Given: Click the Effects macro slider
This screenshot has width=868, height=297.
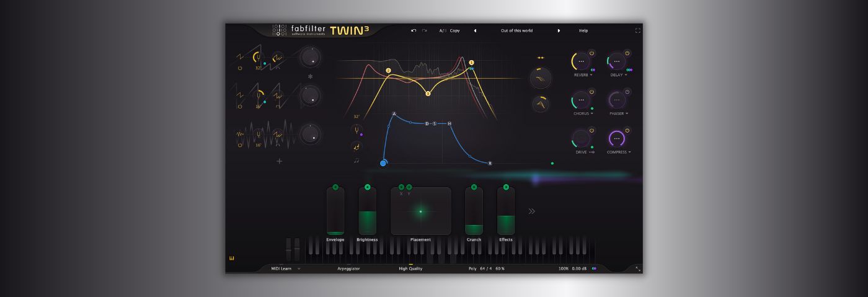Looking at the screenshot, I should (506, 211).
